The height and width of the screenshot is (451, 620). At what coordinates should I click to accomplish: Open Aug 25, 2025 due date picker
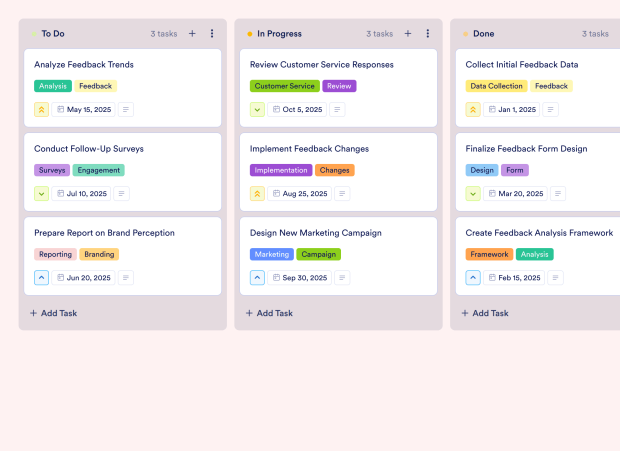click(299, 194)
